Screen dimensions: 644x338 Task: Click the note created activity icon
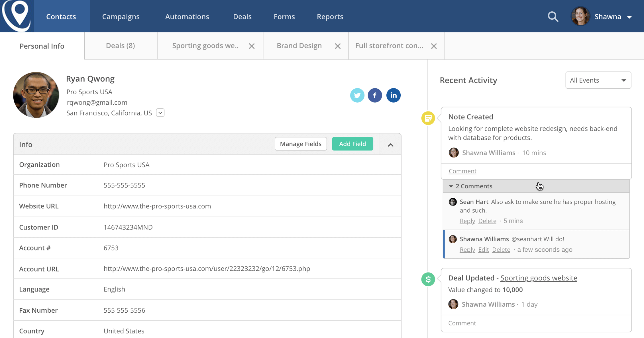(x=428, y=118)
